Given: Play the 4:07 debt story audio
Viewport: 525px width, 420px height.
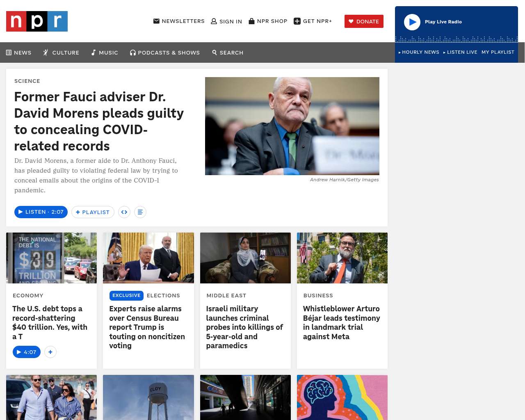Looking at the screenshot, I should (27, 352).
